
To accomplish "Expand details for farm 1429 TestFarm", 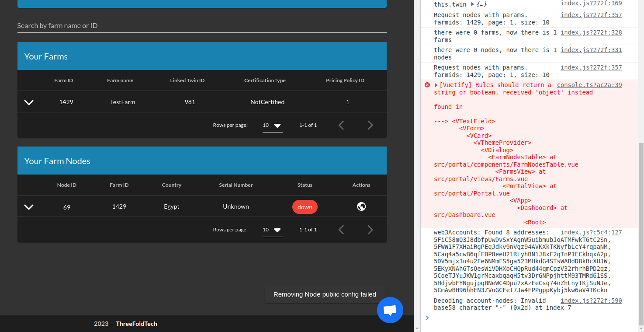I will click(29, 102).
